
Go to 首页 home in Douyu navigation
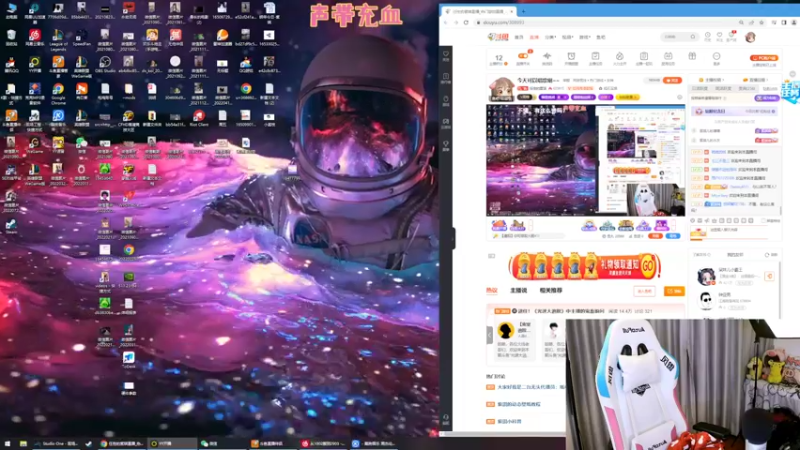[x=519, y=37]
